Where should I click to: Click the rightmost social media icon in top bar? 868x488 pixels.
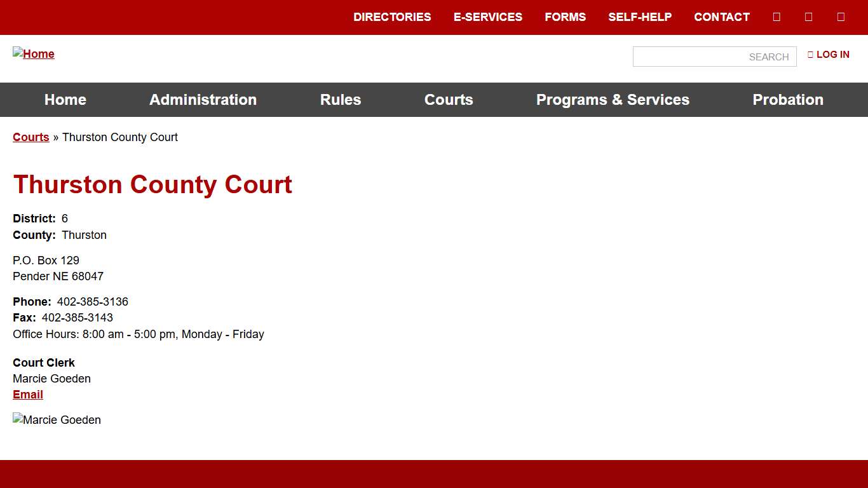841,17
